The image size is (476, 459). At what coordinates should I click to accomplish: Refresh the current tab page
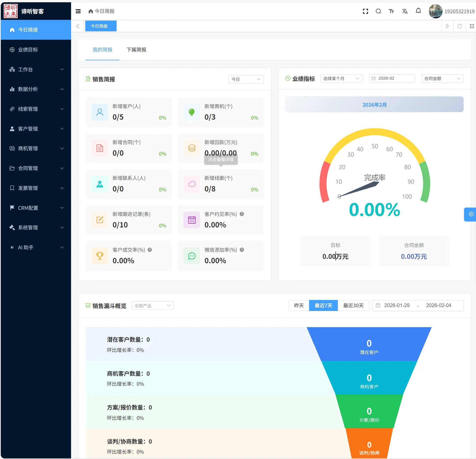460,26
